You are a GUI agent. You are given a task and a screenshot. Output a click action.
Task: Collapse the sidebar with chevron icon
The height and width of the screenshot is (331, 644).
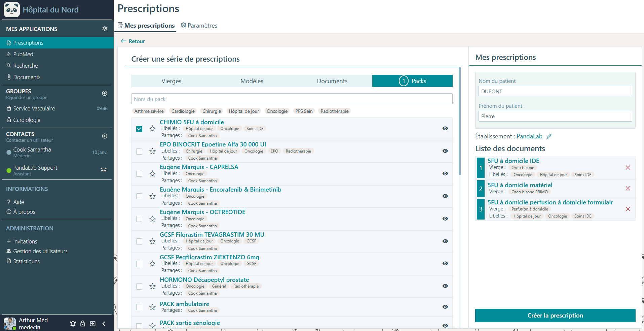click(x=104, y=324)
